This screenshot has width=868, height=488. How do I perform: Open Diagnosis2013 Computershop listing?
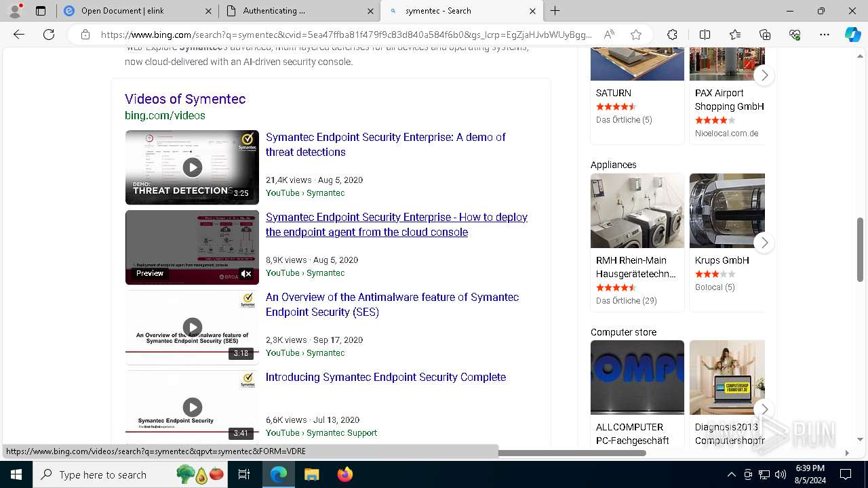(729, 434)
